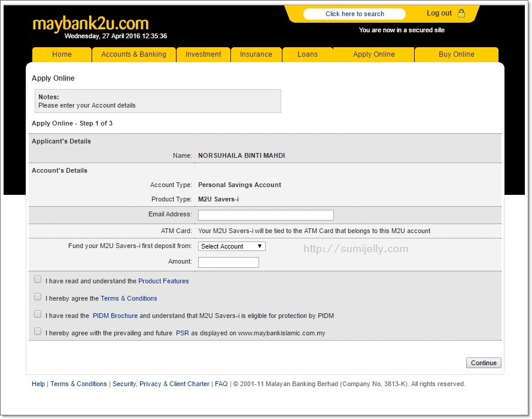Viewport: 532px width, 419px height.
Task: Focus the Email Address field
Action: [x=266, y=215]
